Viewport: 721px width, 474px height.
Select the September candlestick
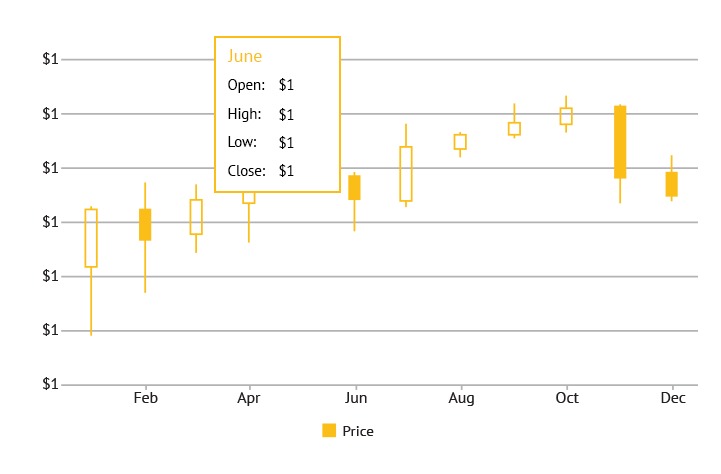click(514, 128)
